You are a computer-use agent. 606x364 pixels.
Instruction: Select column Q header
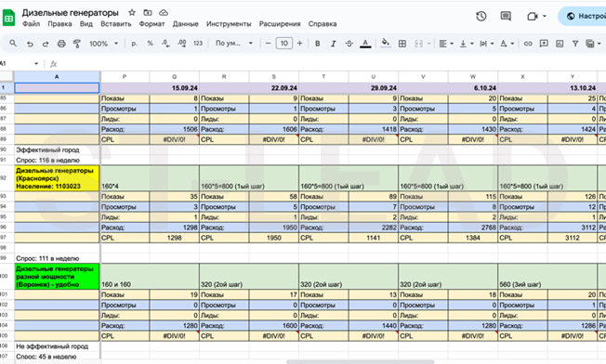click(175, 77)
